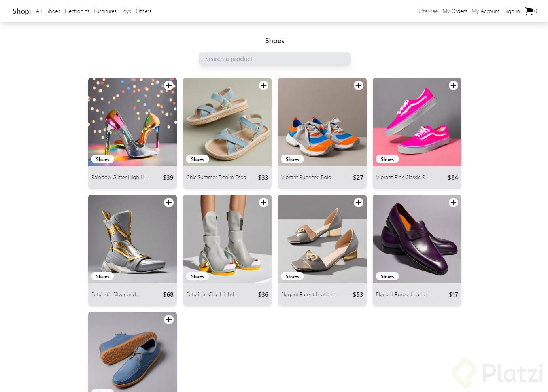This screenshot has height=392, width=548.
Task: Add the blue suede shoes to cart
Action: point(169,320)
